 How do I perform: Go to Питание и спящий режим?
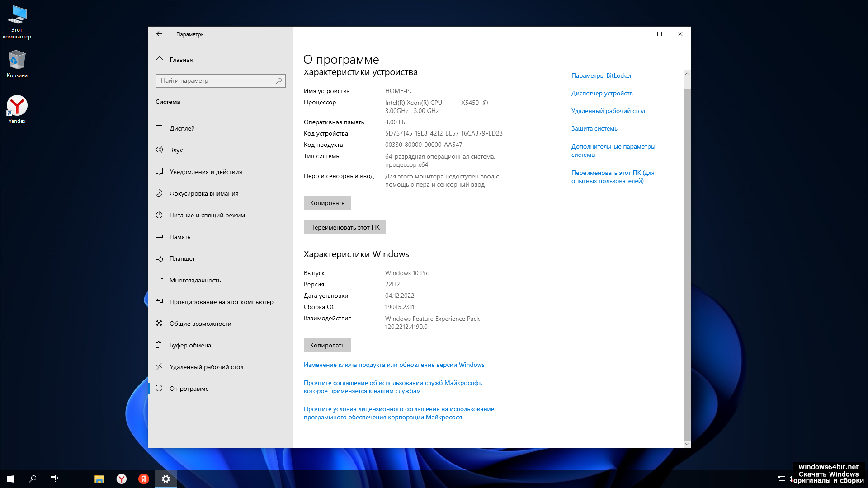tap(207, 215)
